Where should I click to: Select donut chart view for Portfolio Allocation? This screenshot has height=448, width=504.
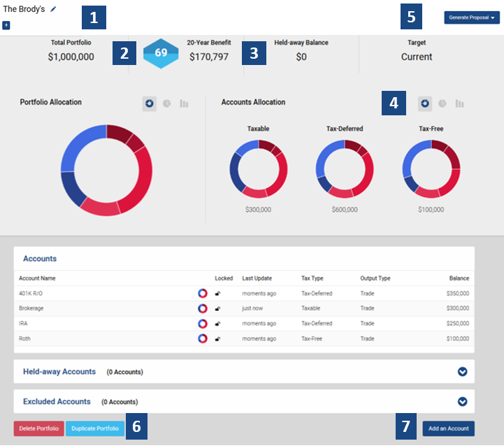click(x=149, y=103)
